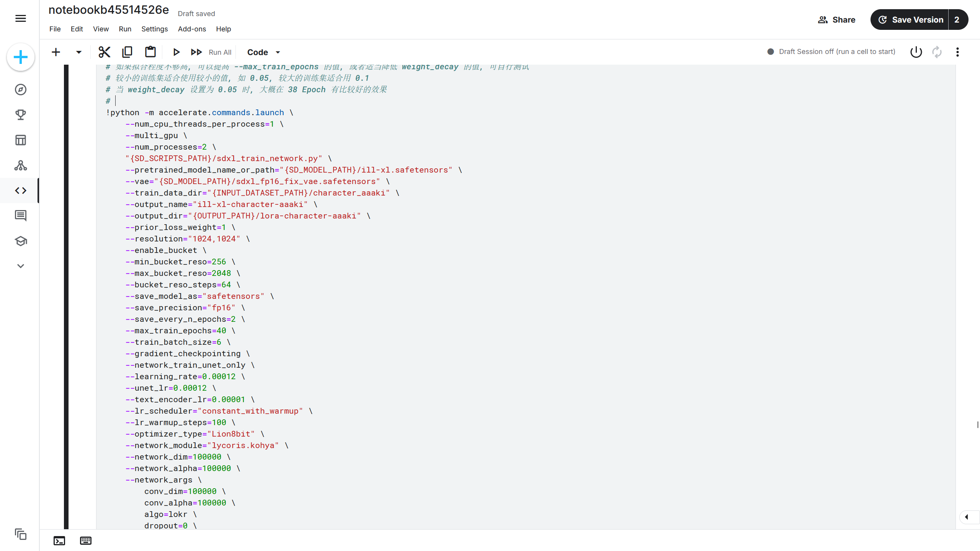Copy the cell using the copy icon

point(127,52)
